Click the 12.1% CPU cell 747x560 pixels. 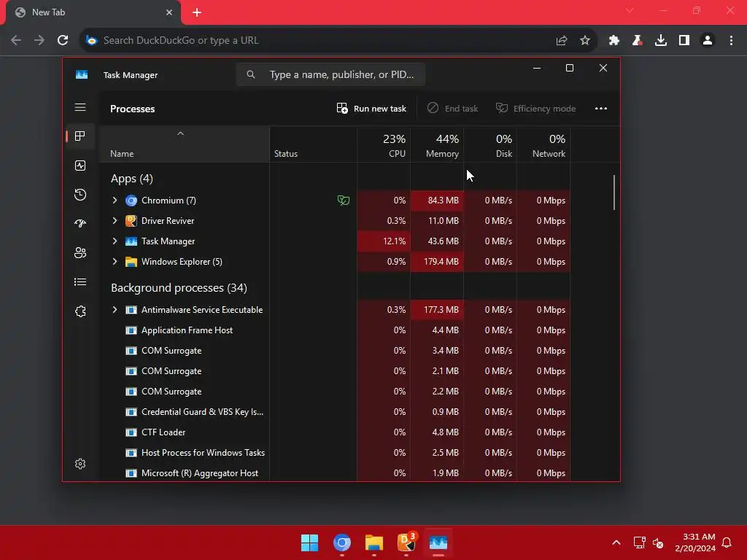[x=384, y=241]
